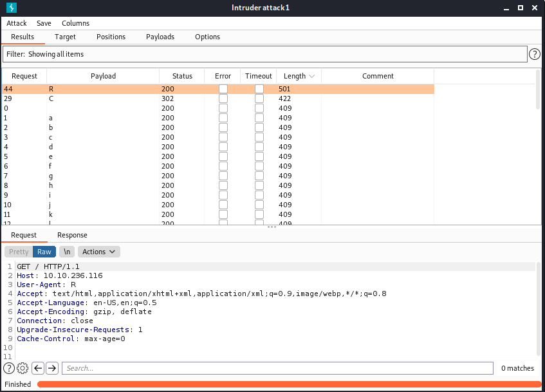The image size is (545, 392).
Task: Close the Intruder attack window
Action: (535, 8)
